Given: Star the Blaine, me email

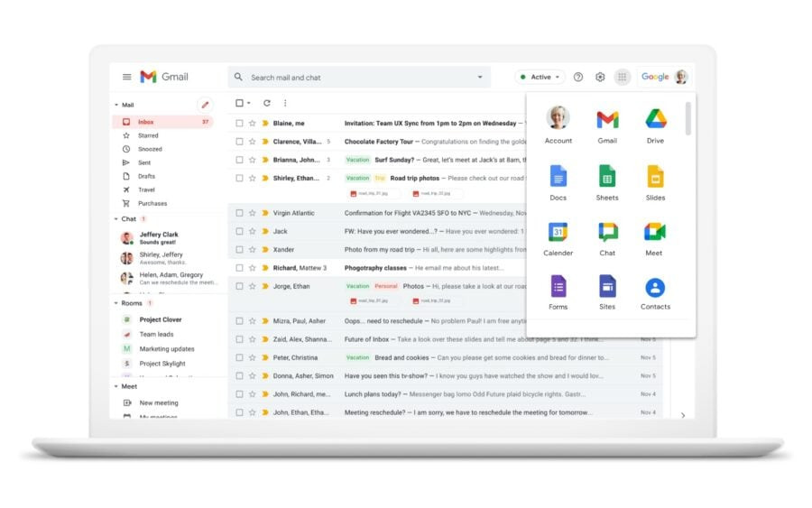Looking at the screenshot, I should point(253,124).
